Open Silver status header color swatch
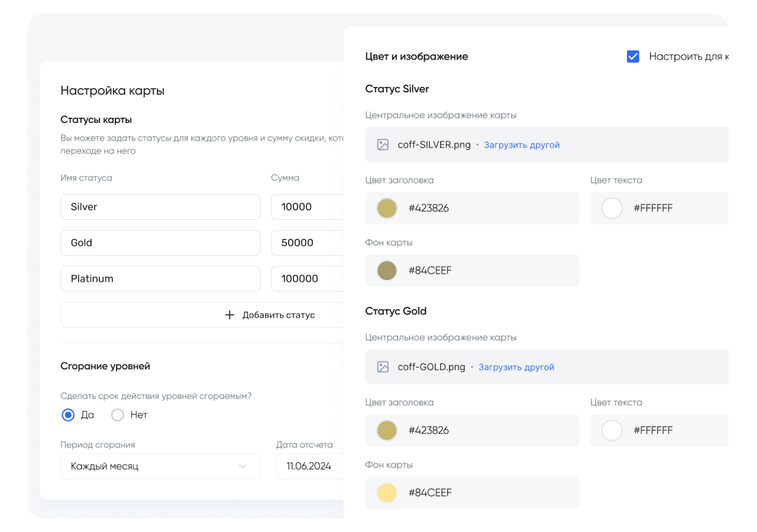 387,208
